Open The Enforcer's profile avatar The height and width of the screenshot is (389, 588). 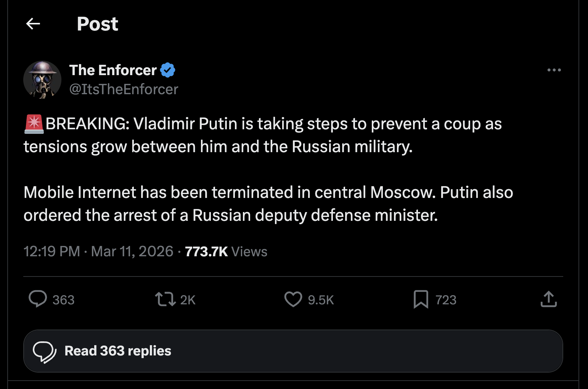(42, 80)
